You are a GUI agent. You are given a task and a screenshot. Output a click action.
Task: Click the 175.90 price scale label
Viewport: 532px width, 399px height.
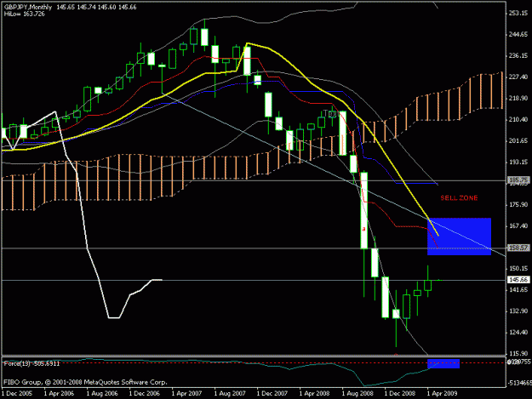click(518, 205)
